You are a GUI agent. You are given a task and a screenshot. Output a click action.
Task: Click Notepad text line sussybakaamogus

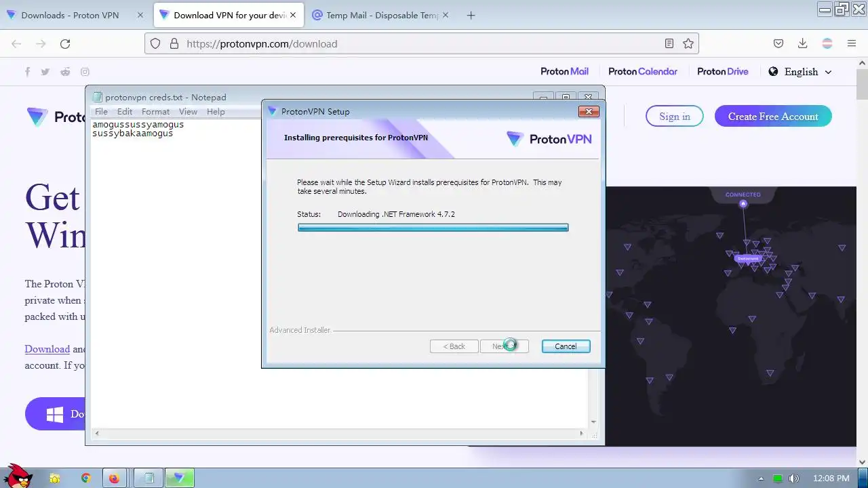point(133,134)
